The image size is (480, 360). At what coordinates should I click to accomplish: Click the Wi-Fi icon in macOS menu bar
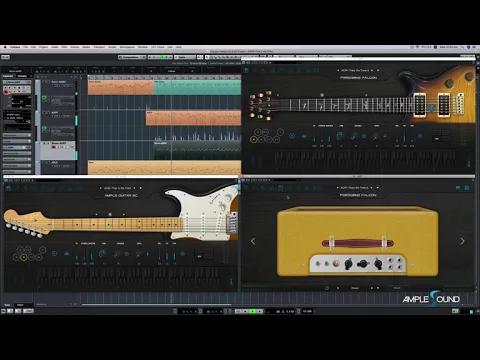(x=417, y=47)
